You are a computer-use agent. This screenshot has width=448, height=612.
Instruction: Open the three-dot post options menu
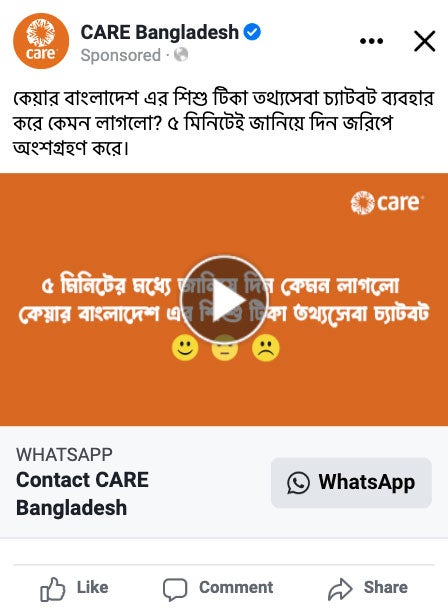(x=372, y=41)
